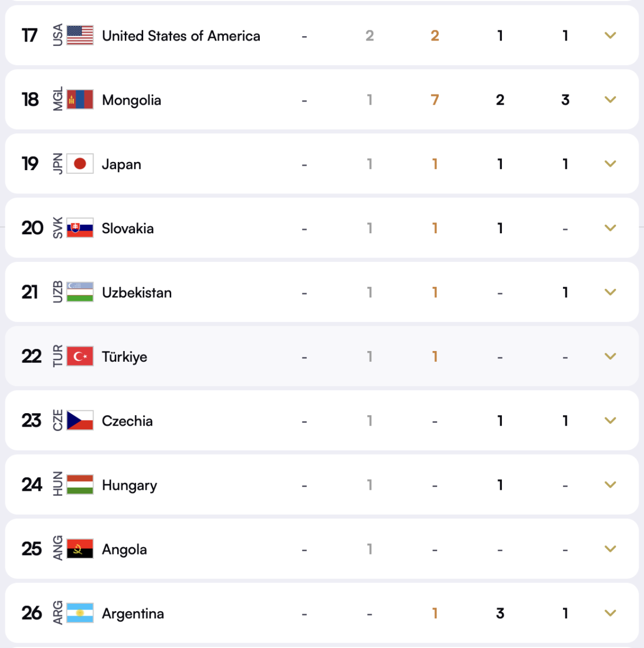
Task: Expand the Argentina row chevron
Action: (610, 613)
